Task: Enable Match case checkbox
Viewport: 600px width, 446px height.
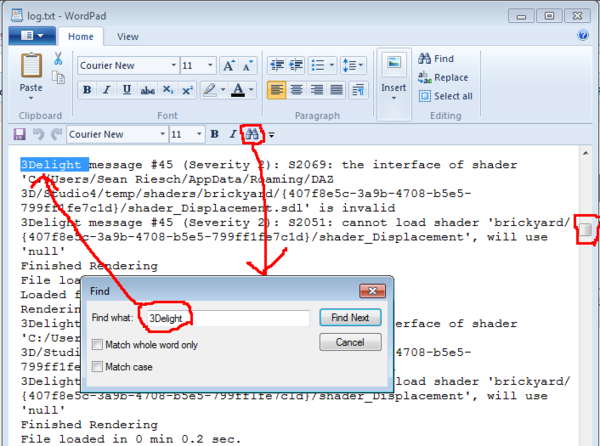Action: click(97, 367)
